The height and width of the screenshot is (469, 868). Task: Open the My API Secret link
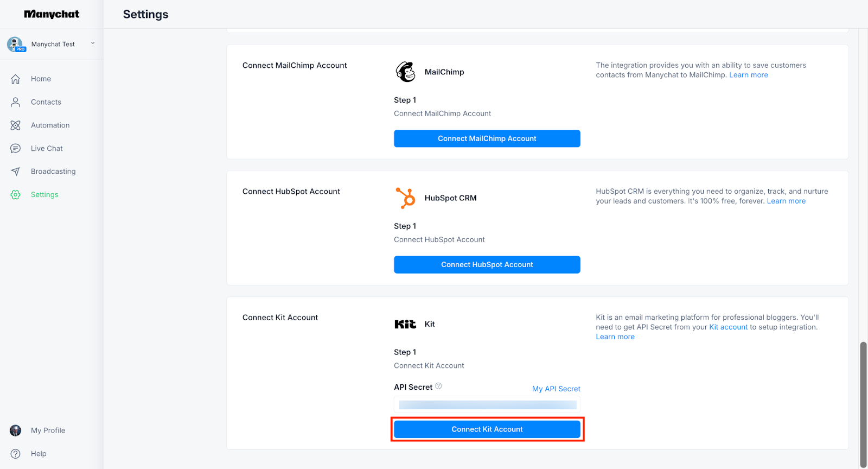click(556, 389)
